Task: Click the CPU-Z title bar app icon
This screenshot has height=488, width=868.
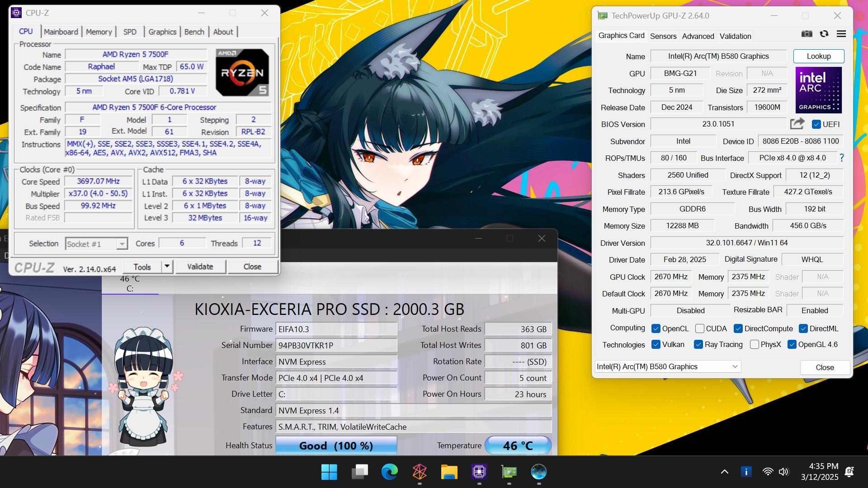Action: point(16,13)
